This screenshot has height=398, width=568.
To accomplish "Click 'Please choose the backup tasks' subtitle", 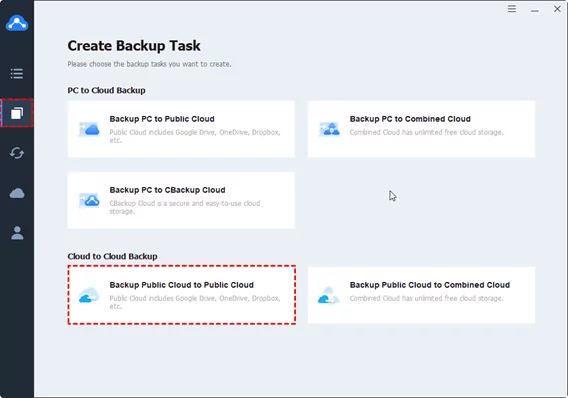I will (149, 64).
